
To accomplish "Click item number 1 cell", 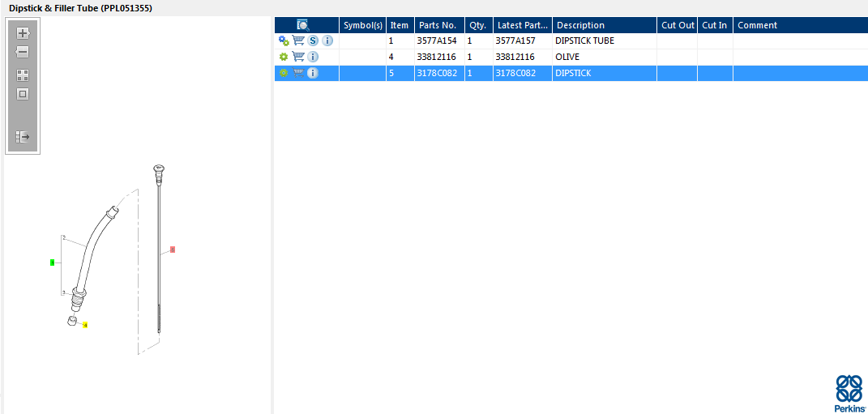I will 400,41.
